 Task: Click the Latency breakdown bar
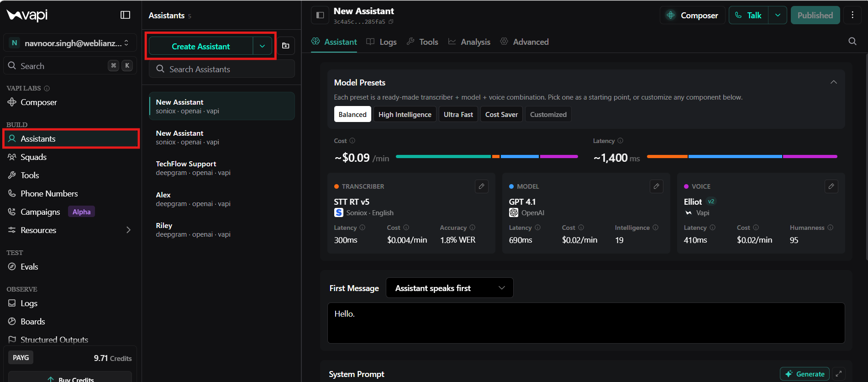tap(742, 157)
